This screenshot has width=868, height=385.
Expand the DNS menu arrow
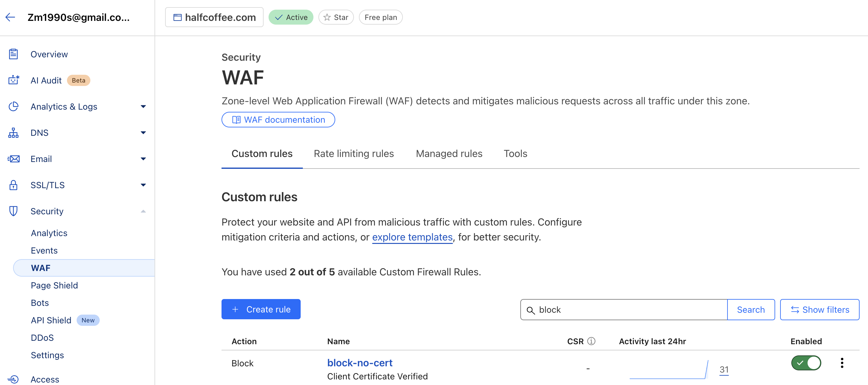[143, 133]
